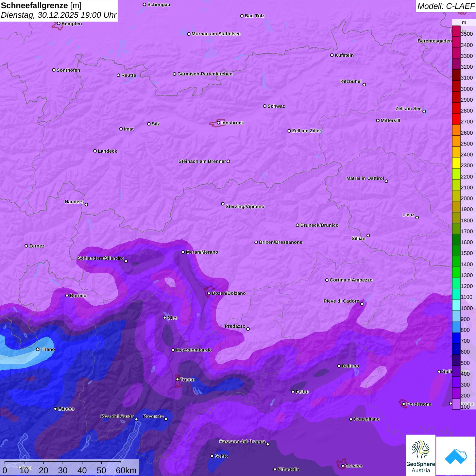Click the 60km scale bar label
Viewport: 476px width, 476px height.
click(x=126, y=470)
